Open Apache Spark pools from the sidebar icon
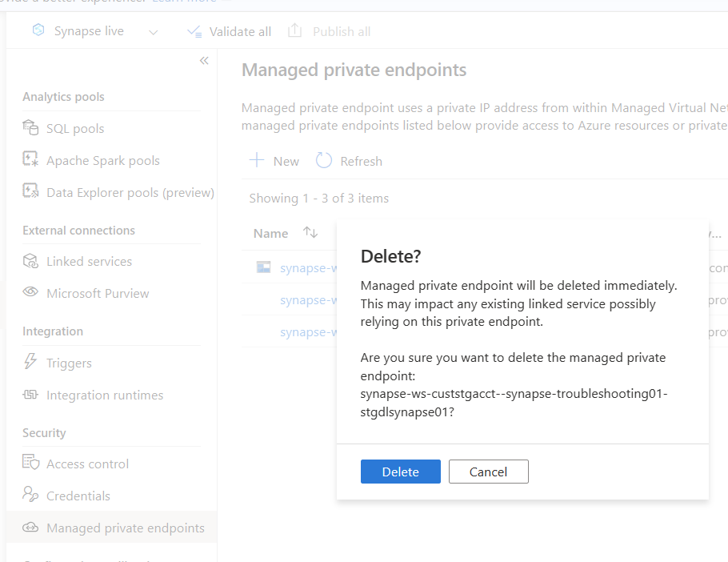728x562 pixels. tap(30, 160)
